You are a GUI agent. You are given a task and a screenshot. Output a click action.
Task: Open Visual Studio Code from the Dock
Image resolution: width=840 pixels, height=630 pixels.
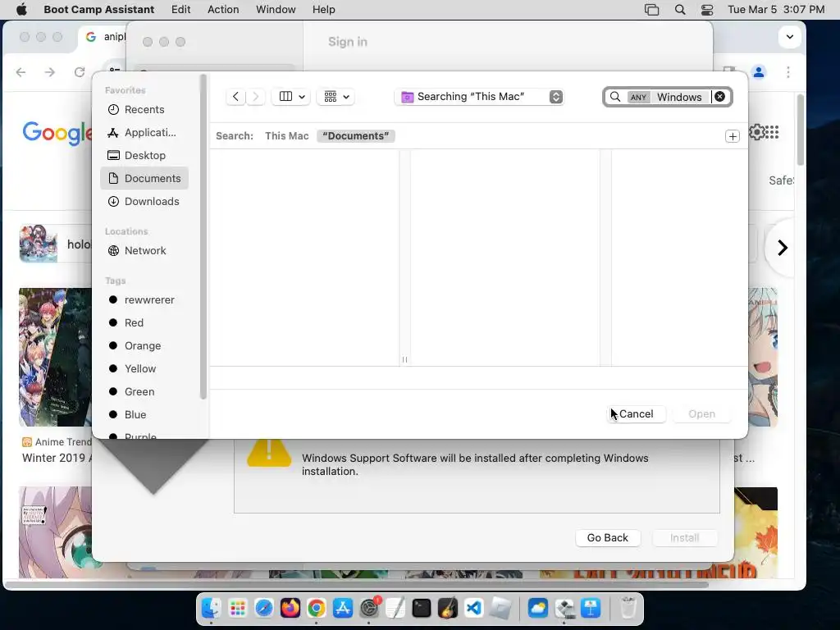[474, 609]
